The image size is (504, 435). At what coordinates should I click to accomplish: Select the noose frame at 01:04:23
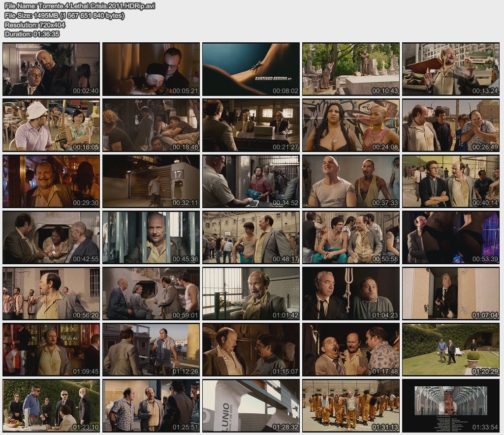click(x=351, y=294)
